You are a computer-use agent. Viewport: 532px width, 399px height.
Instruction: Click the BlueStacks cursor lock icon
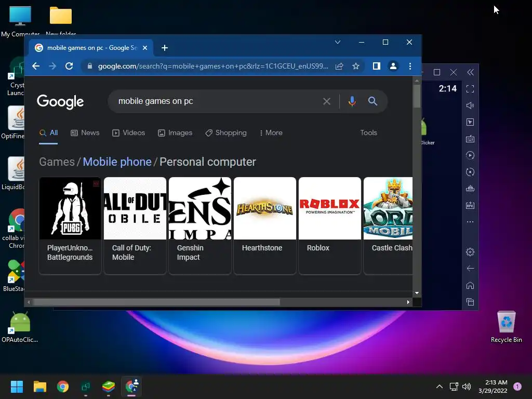coord(470,122)
